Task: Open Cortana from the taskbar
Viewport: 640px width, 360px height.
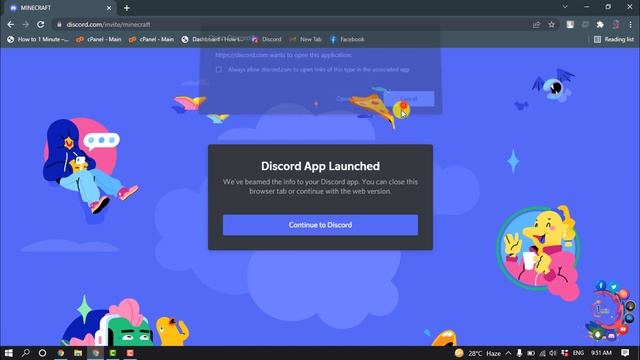Action: coord(42,353)
